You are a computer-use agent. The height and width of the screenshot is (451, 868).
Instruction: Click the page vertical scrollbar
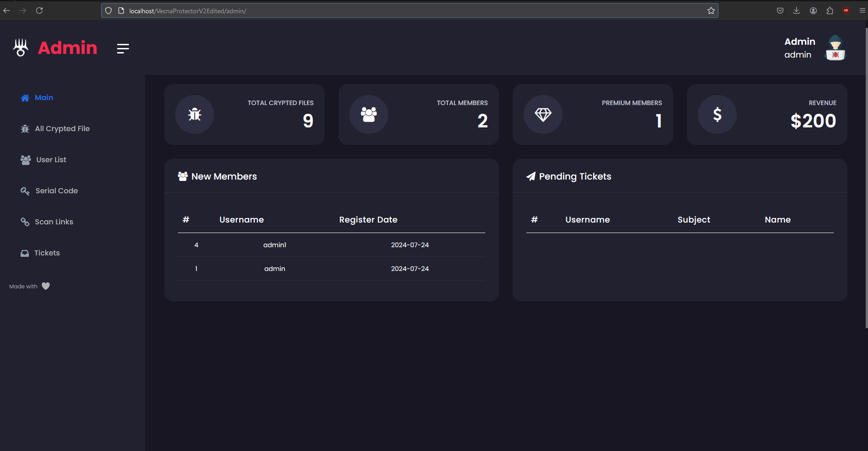coord(866,178)
